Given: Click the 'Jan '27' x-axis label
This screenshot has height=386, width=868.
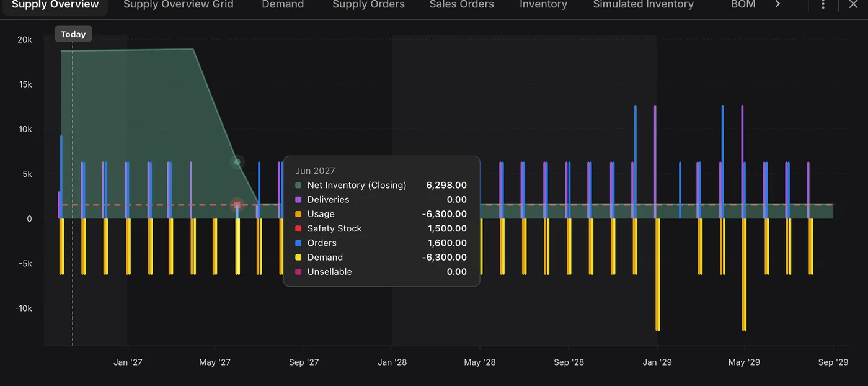Looking at the screenshot, I should pos(128,362).
